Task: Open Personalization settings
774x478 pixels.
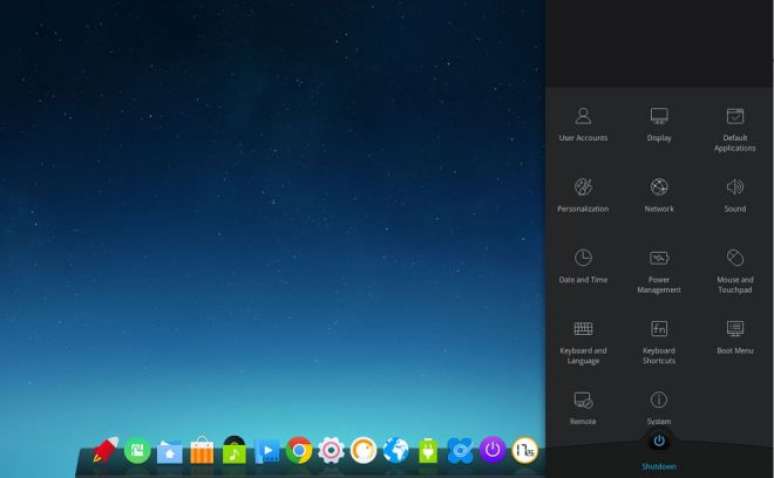Action: (583, 196)
